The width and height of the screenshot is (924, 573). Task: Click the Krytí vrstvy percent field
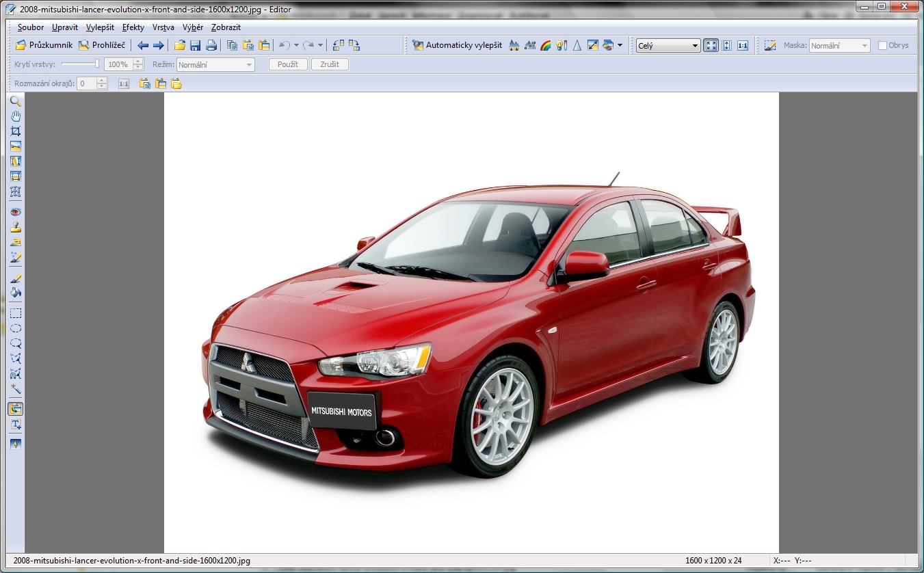118,64
